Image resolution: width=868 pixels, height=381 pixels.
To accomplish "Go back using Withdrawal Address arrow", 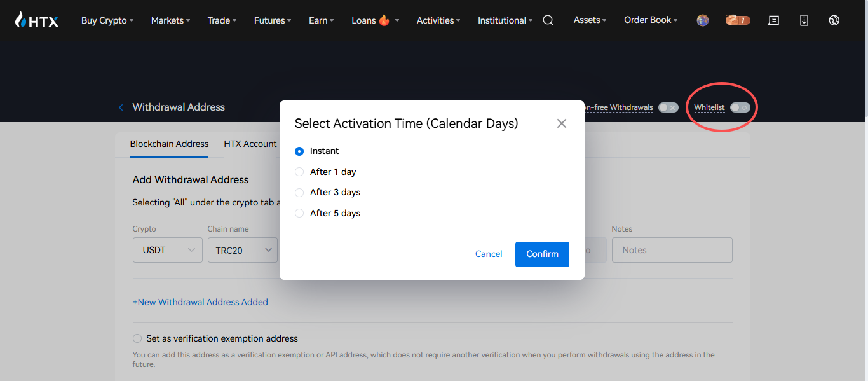I will tap(121, 107).
